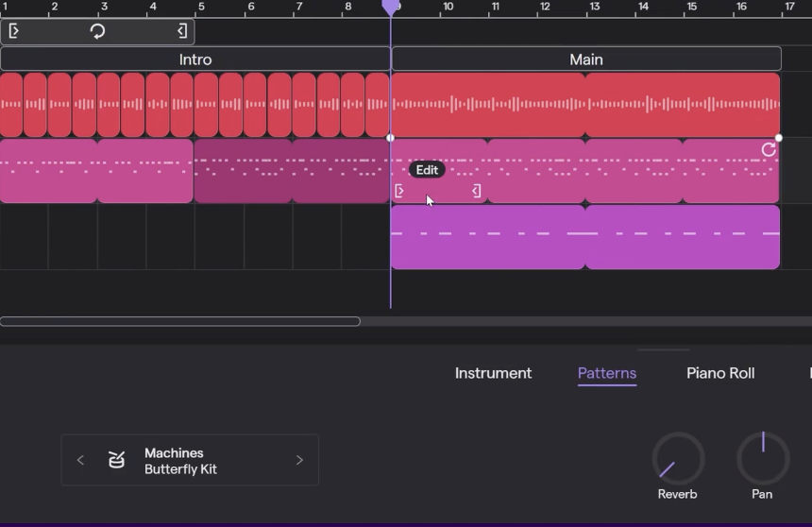Click right corner handle of selected pink clip

pyautogui.click(x=778, y=138)
